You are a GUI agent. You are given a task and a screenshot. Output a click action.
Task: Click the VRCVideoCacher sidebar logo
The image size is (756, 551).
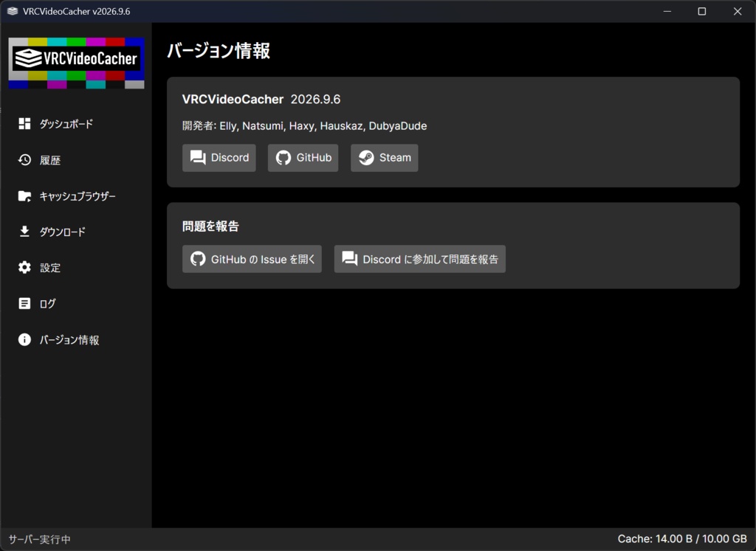coord(76,63)
